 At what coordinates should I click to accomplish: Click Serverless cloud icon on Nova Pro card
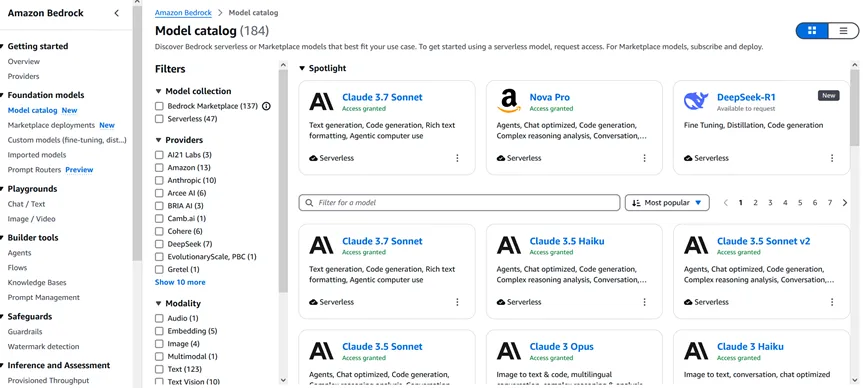click(x=501, y=159)
